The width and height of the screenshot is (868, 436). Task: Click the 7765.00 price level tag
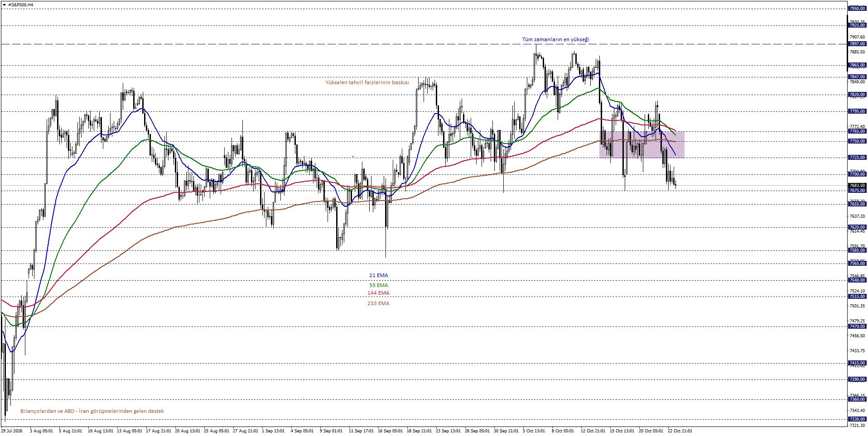coord(857,131)
